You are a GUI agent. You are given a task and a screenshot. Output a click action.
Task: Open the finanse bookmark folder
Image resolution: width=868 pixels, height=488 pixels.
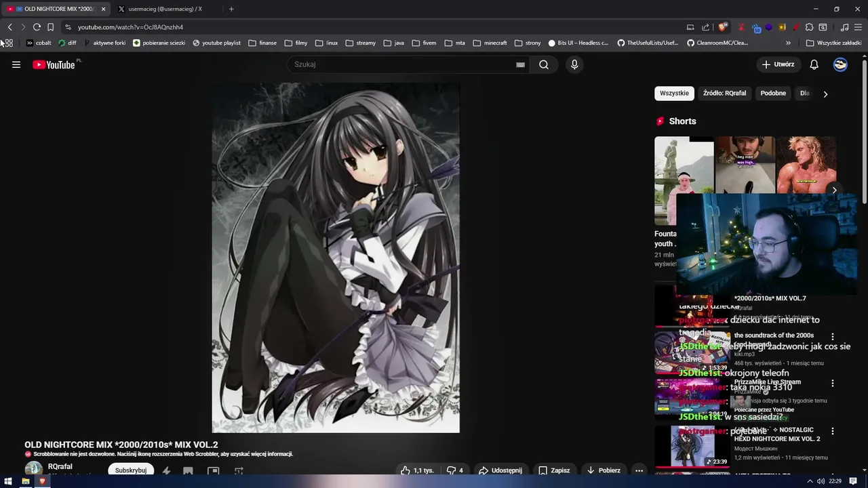tap(262, 43)
